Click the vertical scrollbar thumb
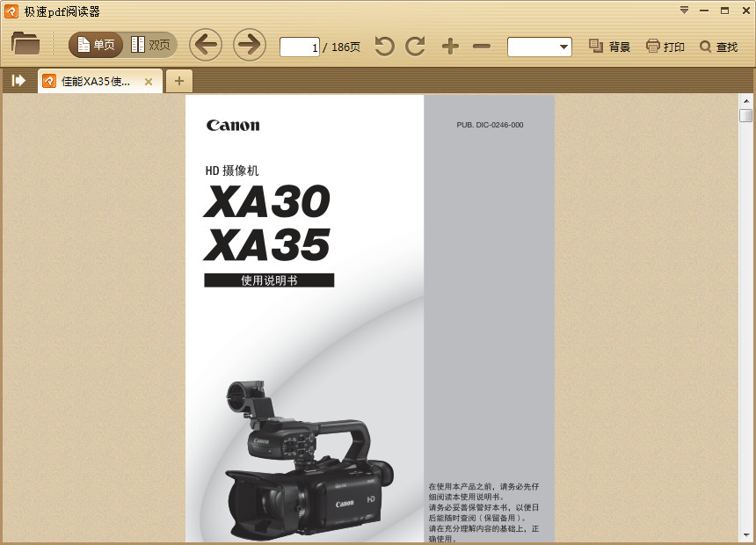Viewport: 756px width, 545px height. (x=745, y=116)
